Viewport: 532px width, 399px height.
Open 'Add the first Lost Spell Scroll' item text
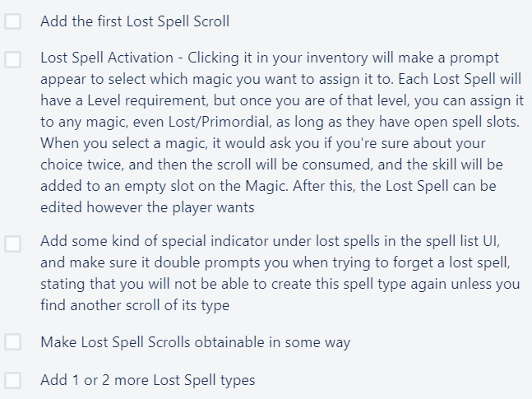pos(135,21)
